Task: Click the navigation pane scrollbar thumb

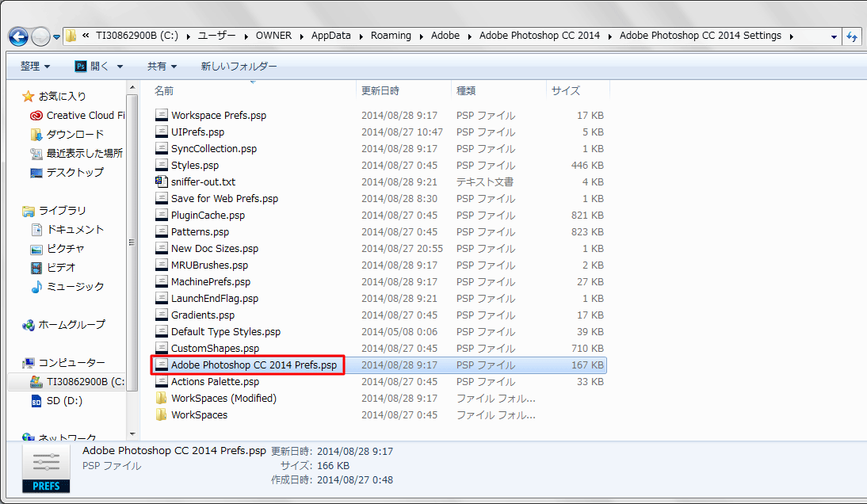Action: (x=132, y=242)
